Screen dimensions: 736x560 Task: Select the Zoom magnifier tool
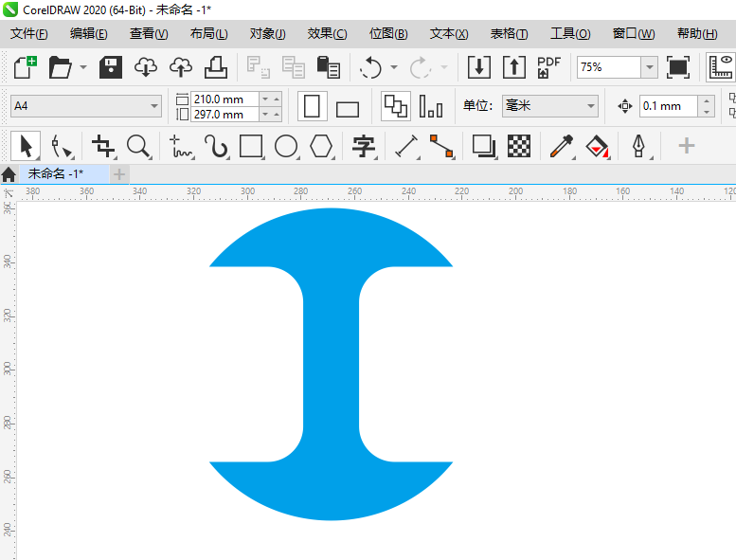coord(138,146)
